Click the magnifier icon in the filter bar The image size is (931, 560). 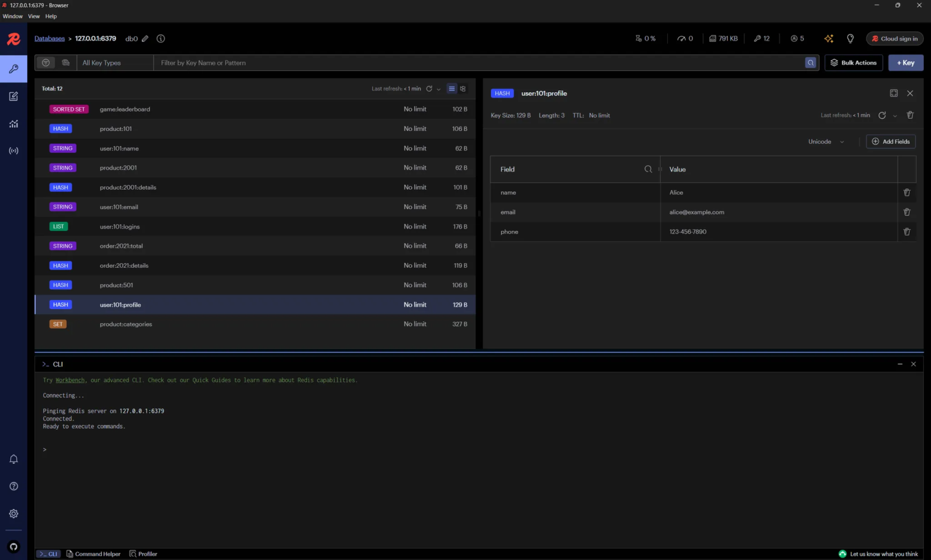click(811, 62)
